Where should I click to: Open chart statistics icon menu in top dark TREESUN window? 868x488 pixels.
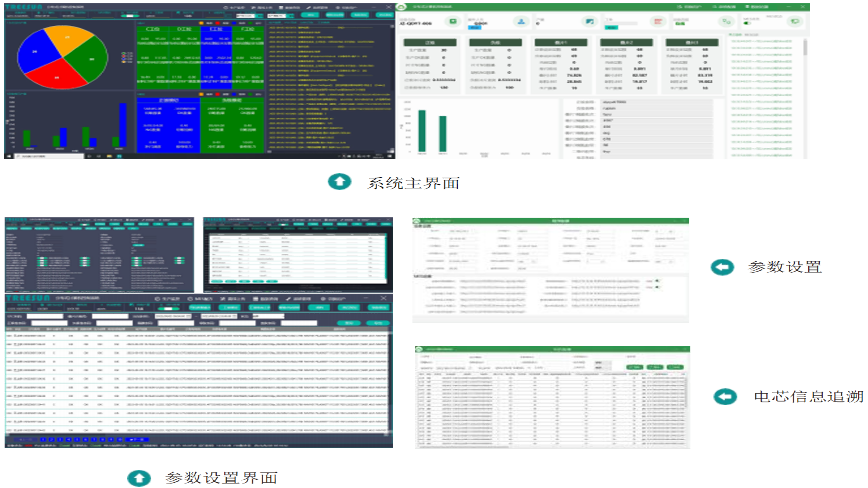262,7
